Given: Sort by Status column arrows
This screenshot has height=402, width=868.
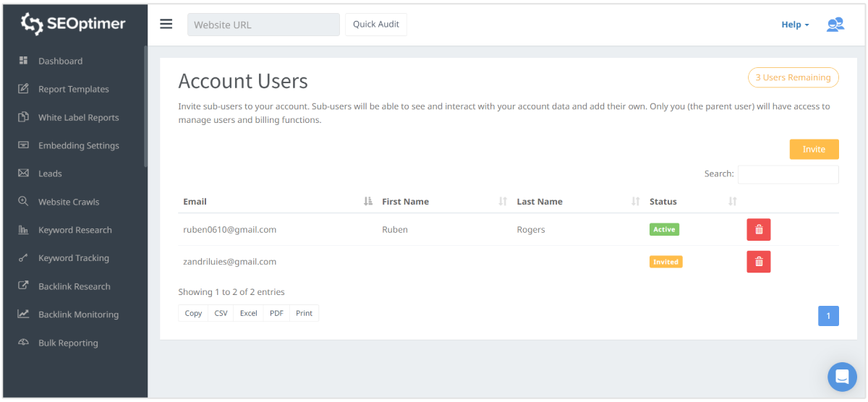Looking at the screenshot, I should pyautogui.click(x=732, y=202).
